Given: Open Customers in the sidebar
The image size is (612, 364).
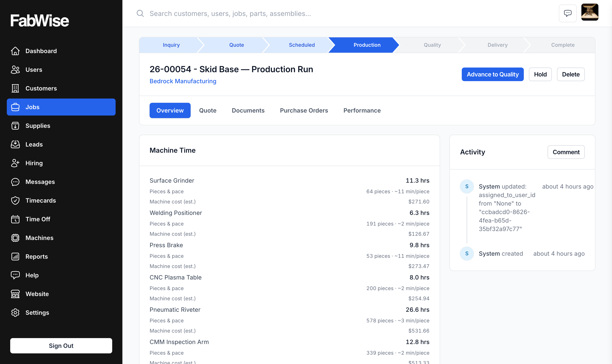Looking at the screenshot, I should 61,88.
